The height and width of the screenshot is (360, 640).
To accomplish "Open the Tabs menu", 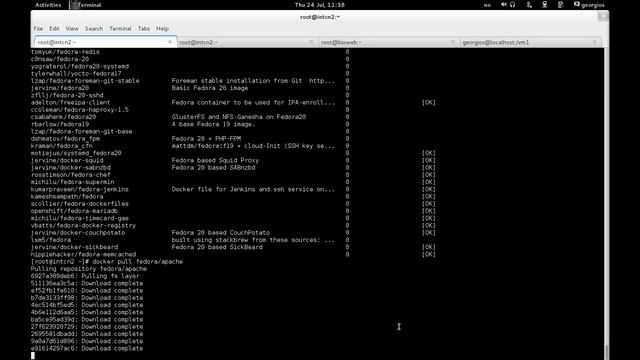I will point(144,29).
